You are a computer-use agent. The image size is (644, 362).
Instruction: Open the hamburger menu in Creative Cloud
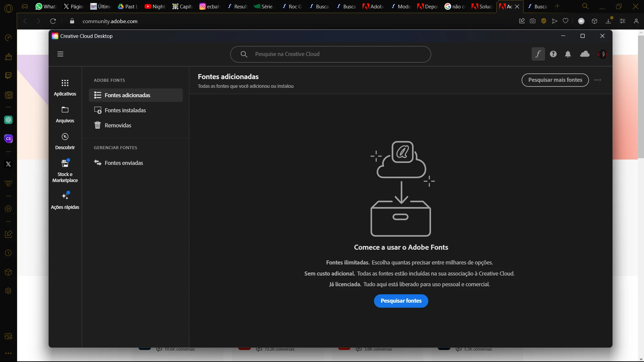60,54
